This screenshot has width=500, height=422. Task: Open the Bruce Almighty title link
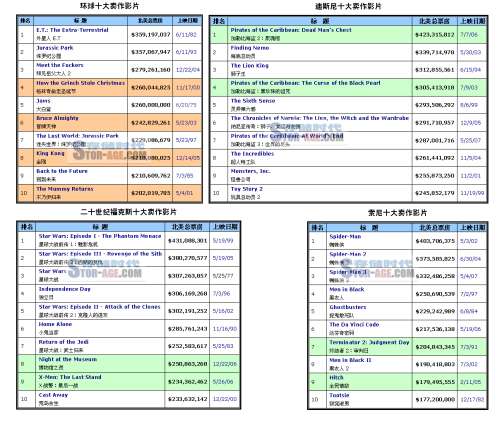(57, 118)
